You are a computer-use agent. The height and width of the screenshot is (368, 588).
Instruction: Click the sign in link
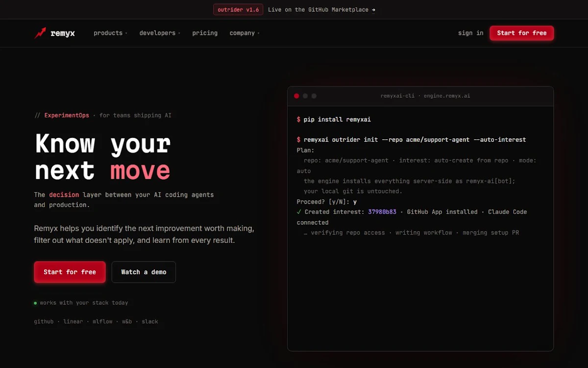[x=470, y=33]
